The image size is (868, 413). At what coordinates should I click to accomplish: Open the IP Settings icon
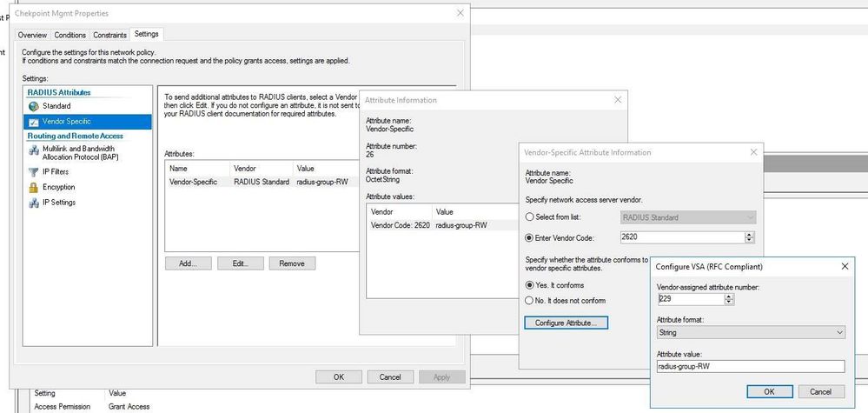pos(34,203)
